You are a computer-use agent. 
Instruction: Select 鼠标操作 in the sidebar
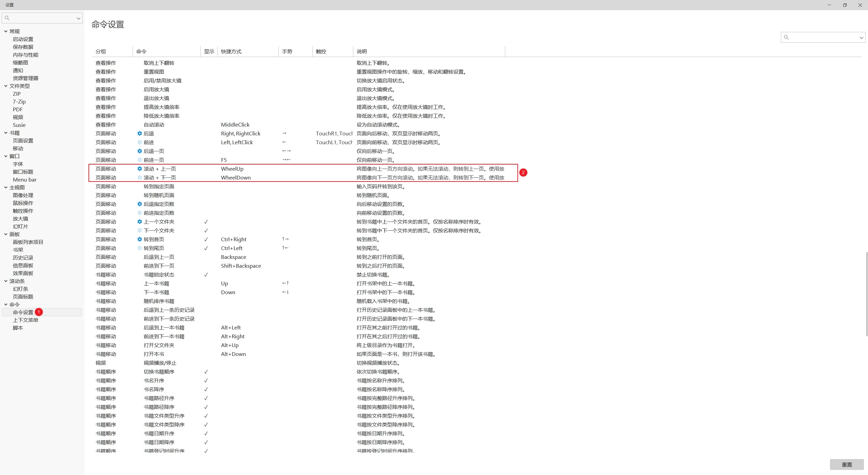pos(23,203)
